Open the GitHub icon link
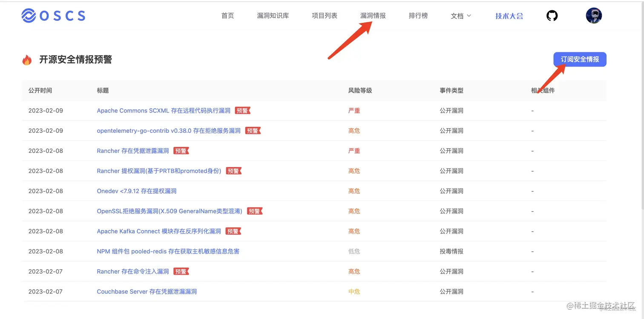Viewport: 644px width, 319px height. coord(552,16)
